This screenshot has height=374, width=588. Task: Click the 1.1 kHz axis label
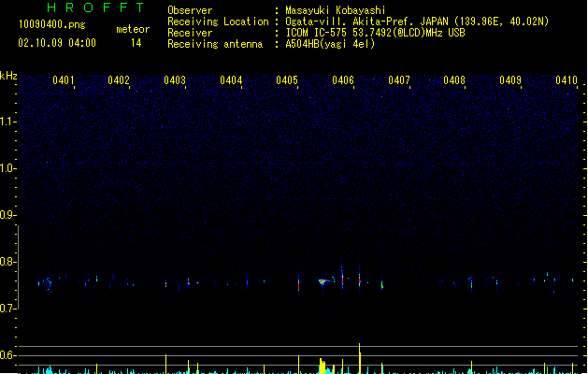click(x=7, y=122)
